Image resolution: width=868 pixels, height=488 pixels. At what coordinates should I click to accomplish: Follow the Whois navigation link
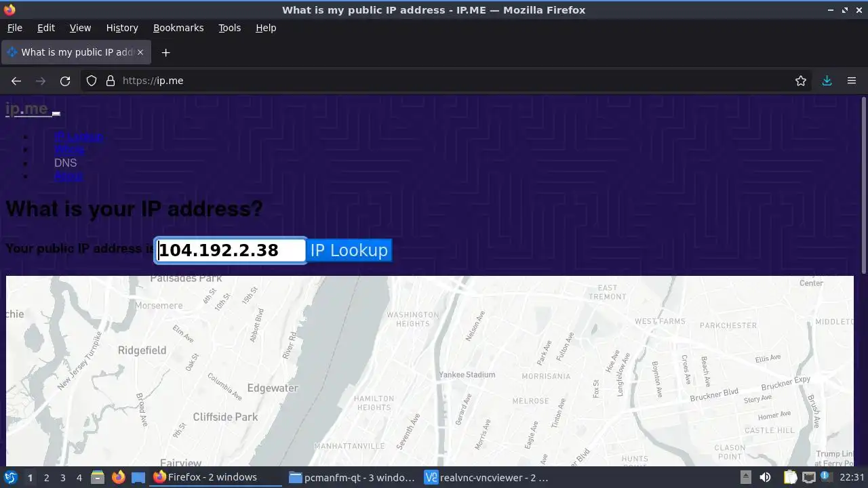tap(69, 150)
